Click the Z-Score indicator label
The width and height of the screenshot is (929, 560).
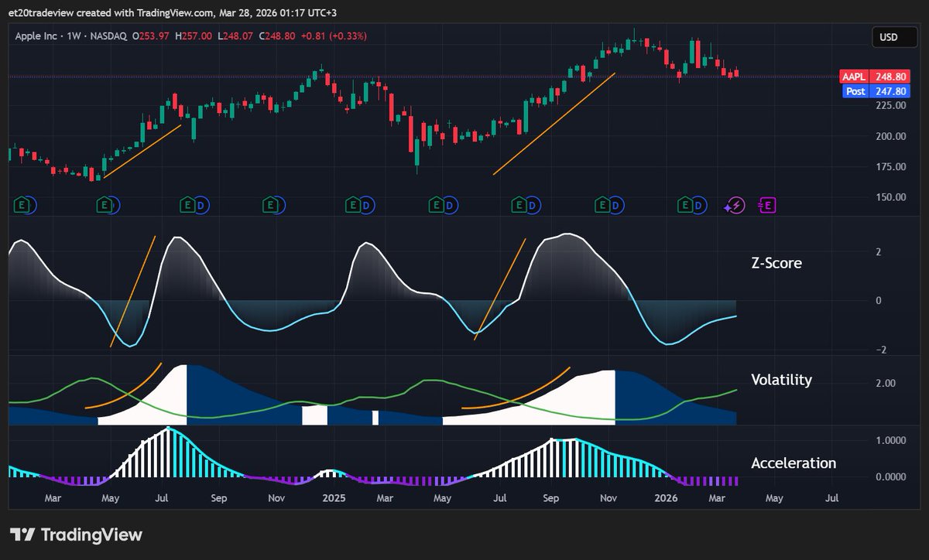(x=776, y=263)
